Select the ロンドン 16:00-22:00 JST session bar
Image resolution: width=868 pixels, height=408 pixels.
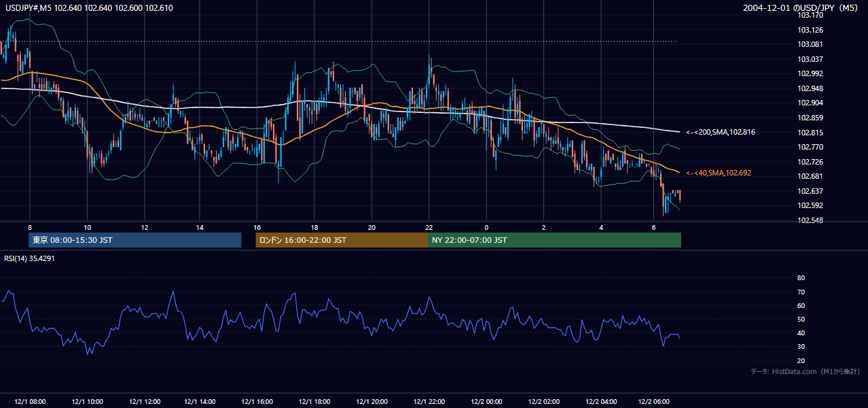click(342, 240)
